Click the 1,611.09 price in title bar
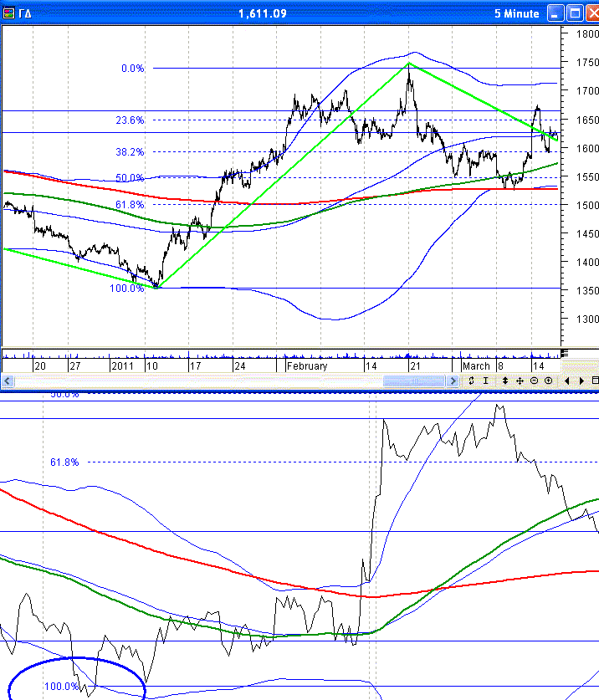This screenshot has height=700, width=599. tap(262, 13)
